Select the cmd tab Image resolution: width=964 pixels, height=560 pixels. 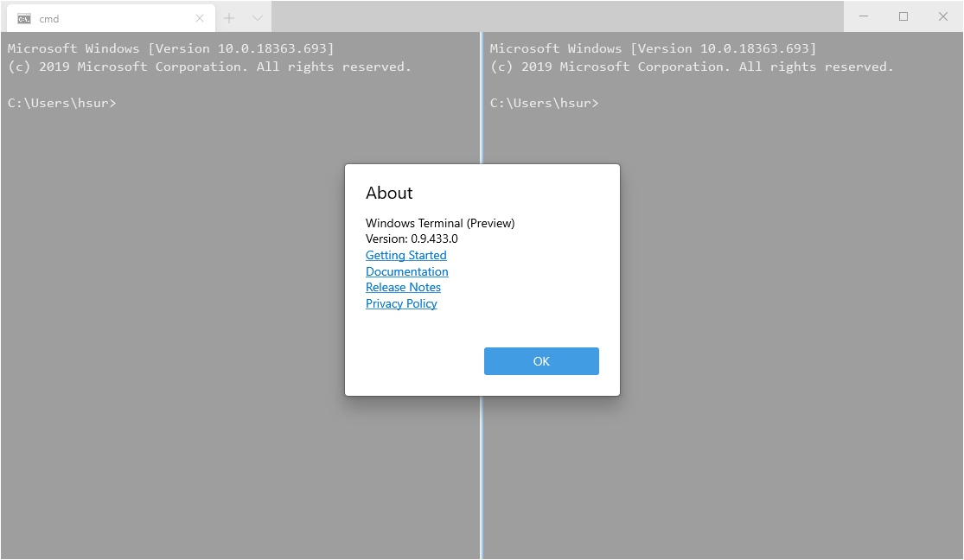click(104, 17)
